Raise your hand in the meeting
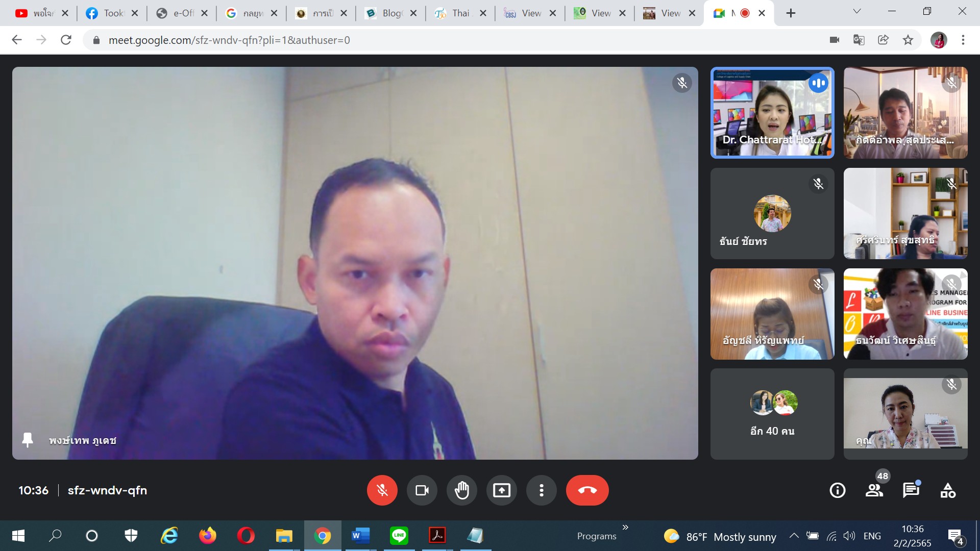 (x=461, y=490)
